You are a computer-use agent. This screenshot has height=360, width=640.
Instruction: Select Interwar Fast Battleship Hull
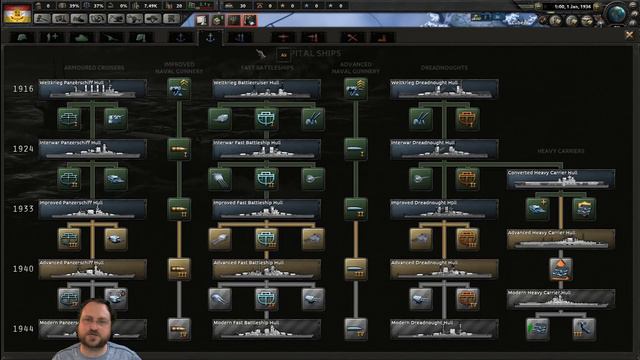[x=267, y=149]
